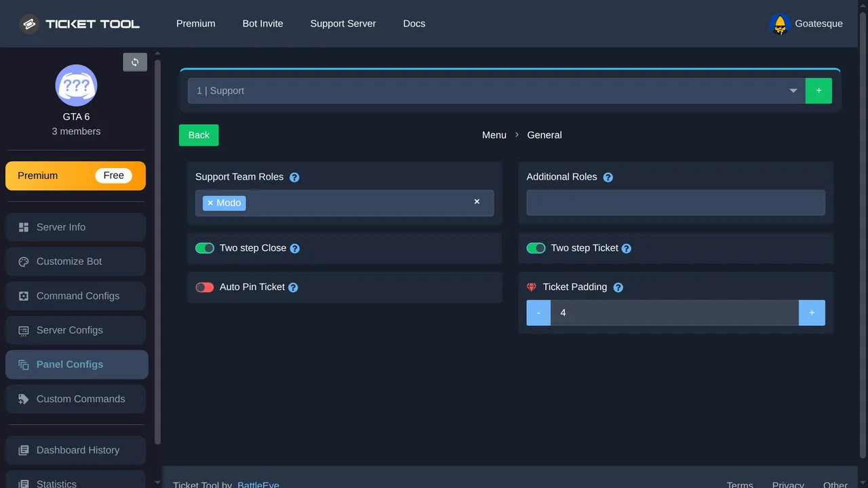Viewport: 868px width, 488px height.
Task: Open the Support Server nav link
Action: tap(343, 24)
